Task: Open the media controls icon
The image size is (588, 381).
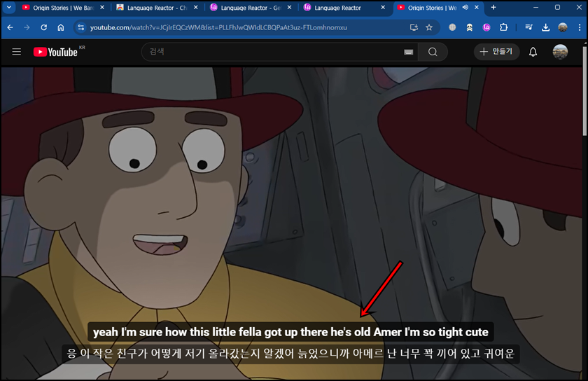Action: (x=528, y=27)
